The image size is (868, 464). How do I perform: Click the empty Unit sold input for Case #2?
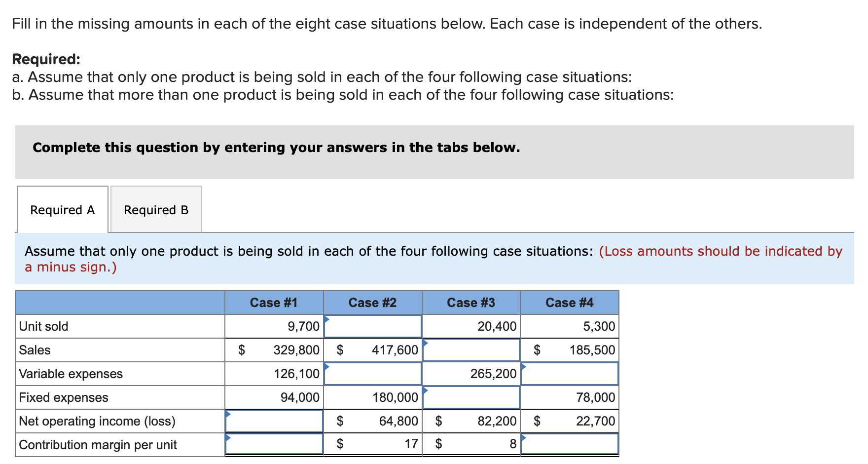coord(372,326)
